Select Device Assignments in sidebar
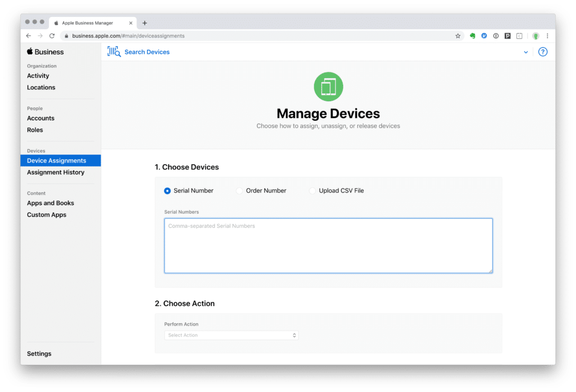The width and height of the screenshot is (576, 392). coord(61,160)
